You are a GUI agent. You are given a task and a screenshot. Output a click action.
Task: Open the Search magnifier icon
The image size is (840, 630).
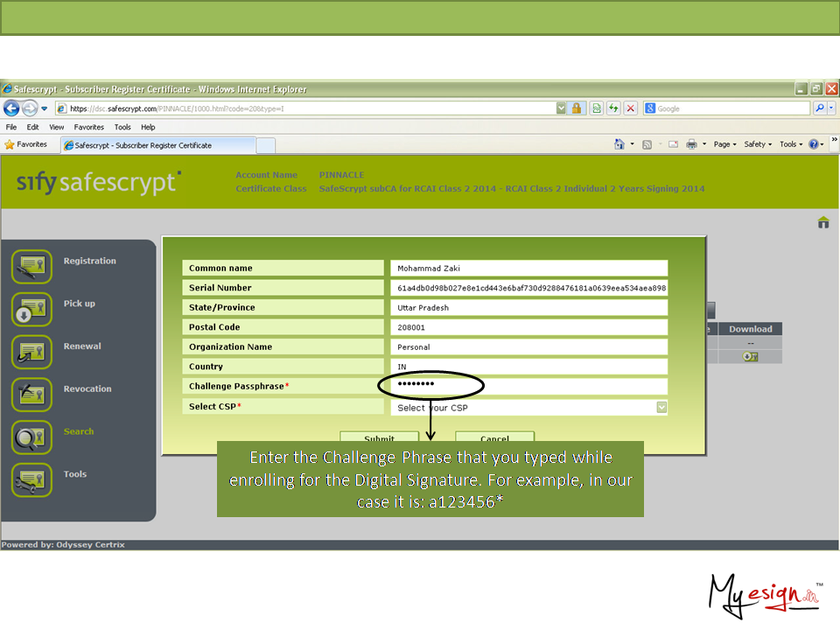[x=32, y=437]
